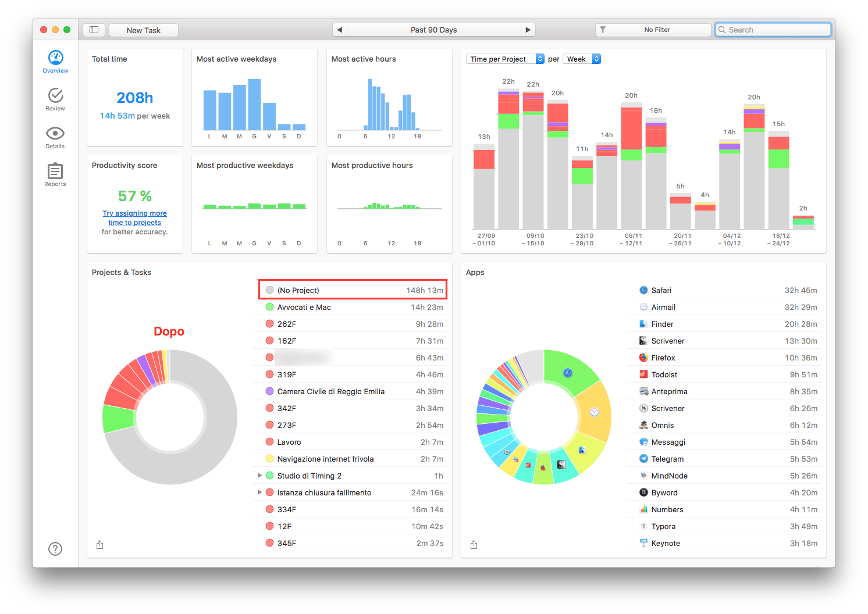Image resolution: width=868 pixels, height=614 pixels.
Task: Click the Search field
Action: tap(773, 30)
